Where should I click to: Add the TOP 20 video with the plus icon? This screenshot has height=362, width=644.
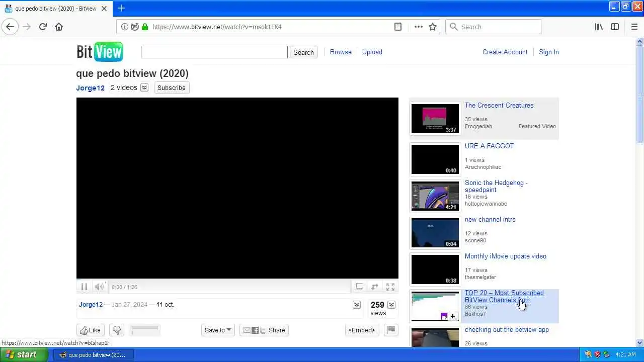tap(452, 316)
